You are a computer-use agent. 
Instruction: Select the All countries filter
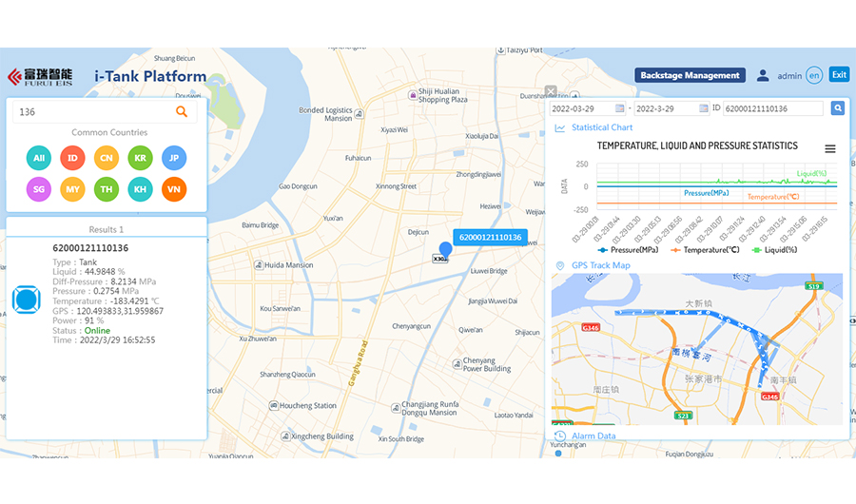(x=39, y=158)
